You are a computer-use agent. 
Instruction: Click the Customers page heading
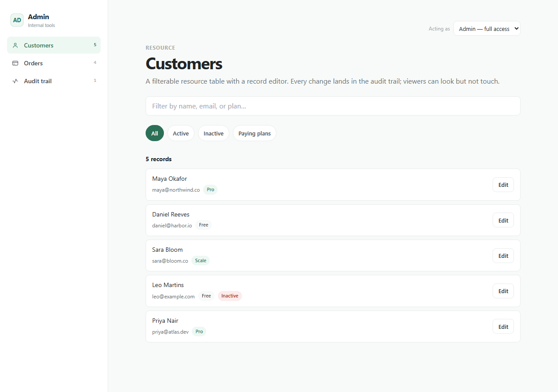(x=184, y=64)
